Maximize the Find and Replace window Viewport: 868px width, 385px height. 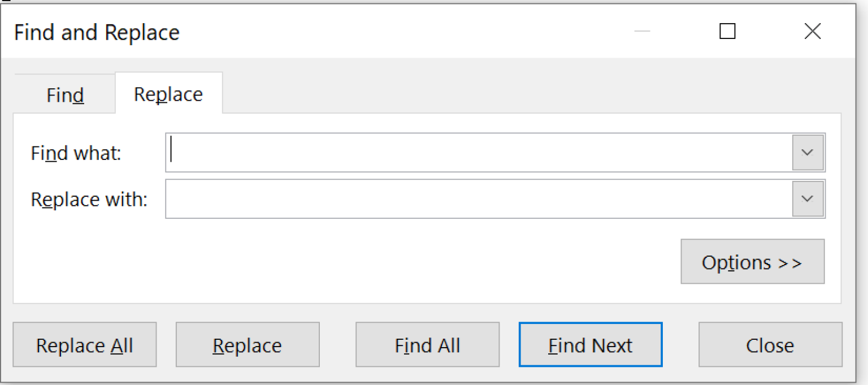pos(727,32)
